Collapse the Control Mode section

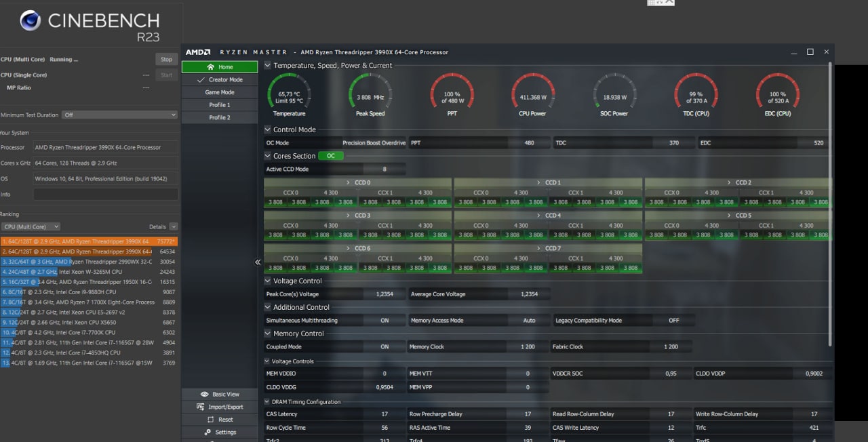pos(267,129)
